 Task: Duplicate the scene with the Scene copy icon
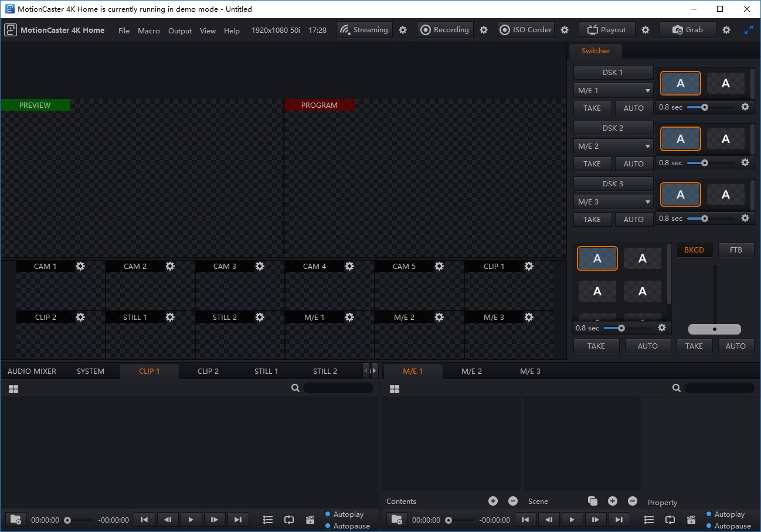(593, 501)
